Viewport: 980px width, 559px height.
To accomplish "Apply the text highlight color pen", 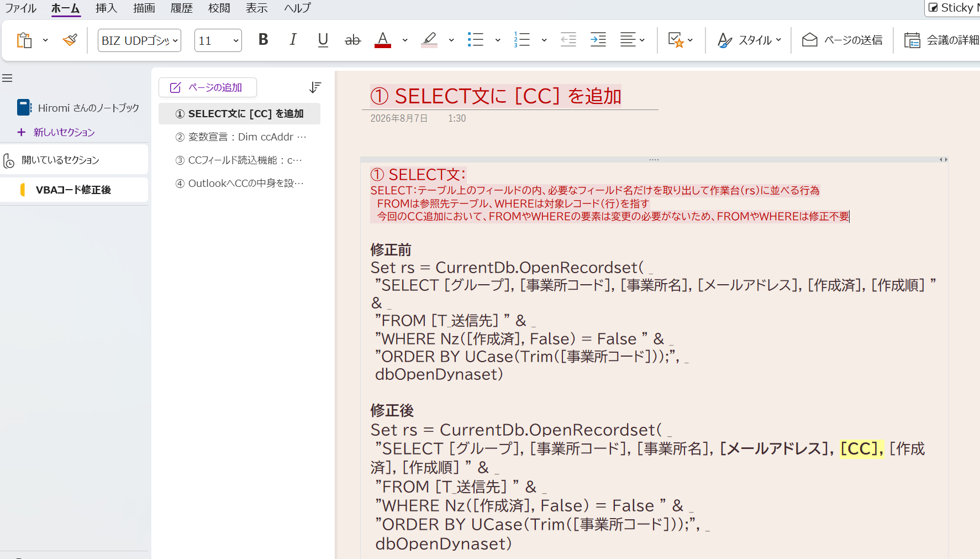I will pos(429,40).
